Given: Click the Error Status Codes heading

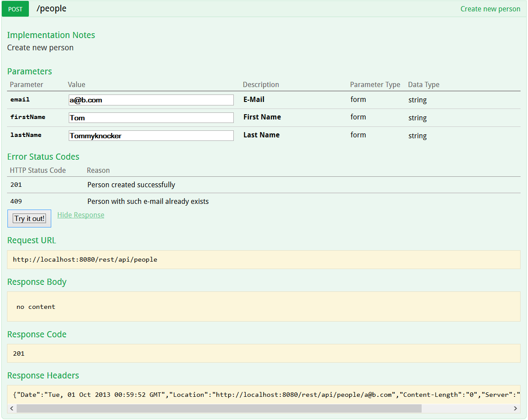Looking at the screenshot, I should 43,156.
